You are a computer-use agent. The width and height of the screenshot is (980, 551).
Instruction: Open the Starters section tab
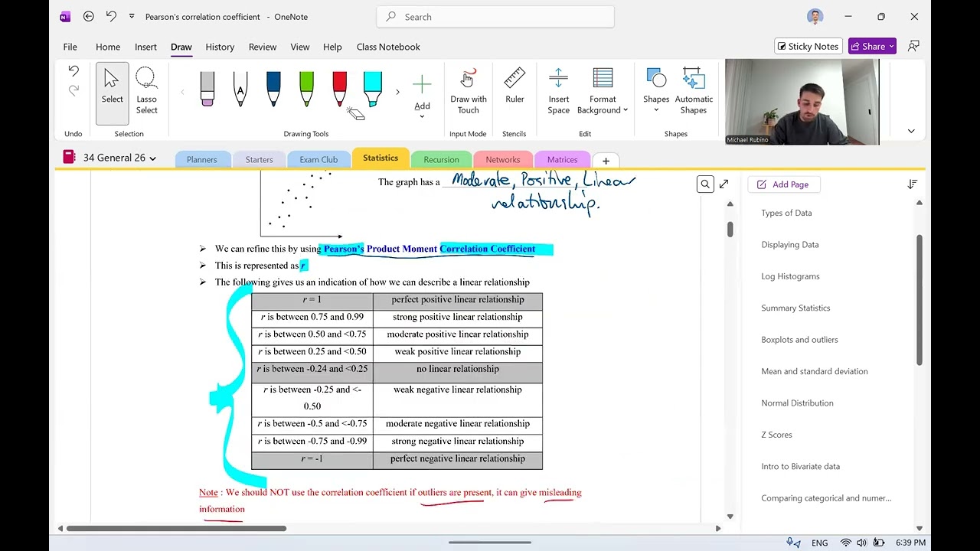259,160
